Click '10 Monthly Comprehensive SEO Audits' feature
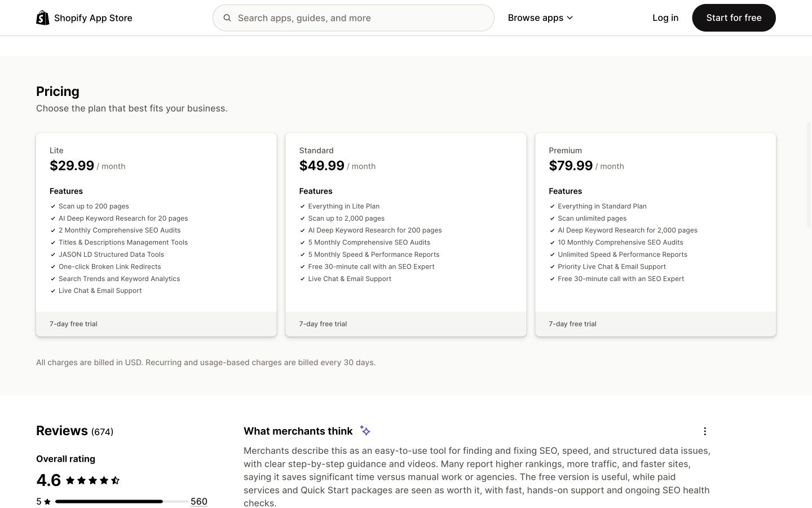 [x=620, y=243]
